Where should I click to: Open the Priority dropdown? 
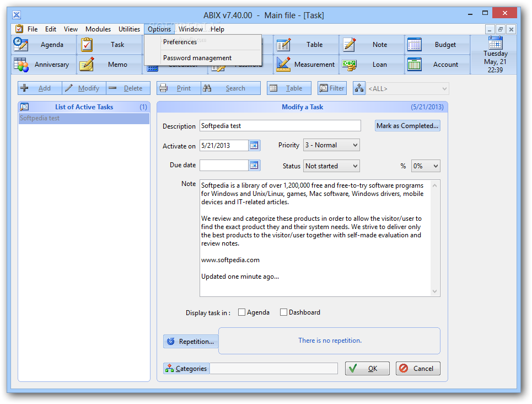point(331,145)
